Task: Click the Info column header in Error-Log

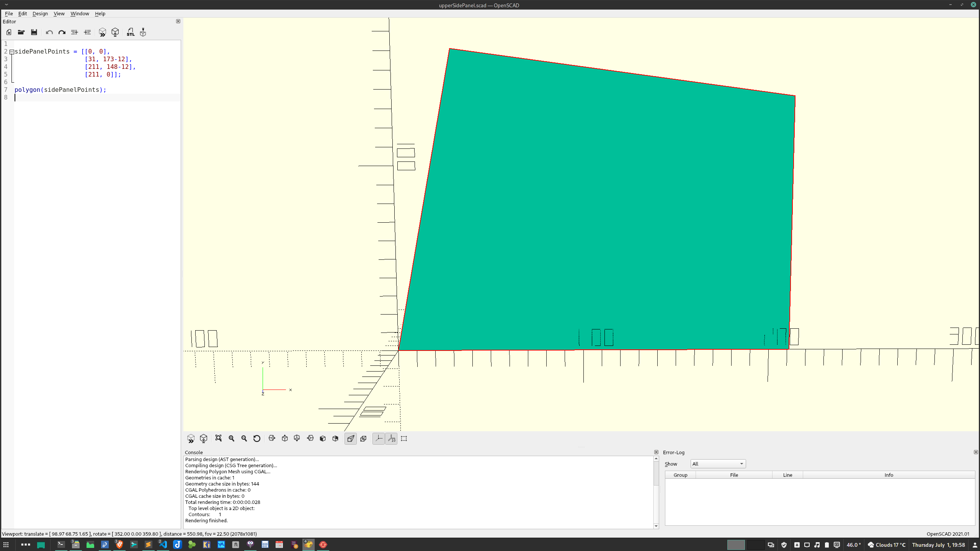Action: pyautogui.click(x=889, y=475)
